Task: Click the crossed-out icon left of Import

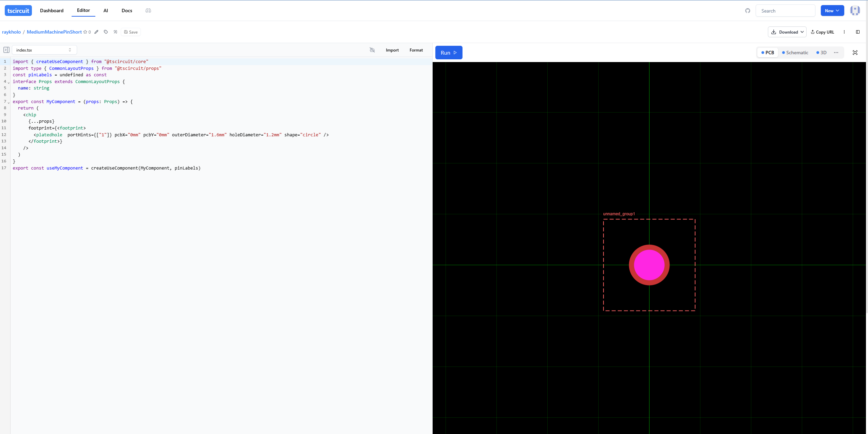Action: 372,50
